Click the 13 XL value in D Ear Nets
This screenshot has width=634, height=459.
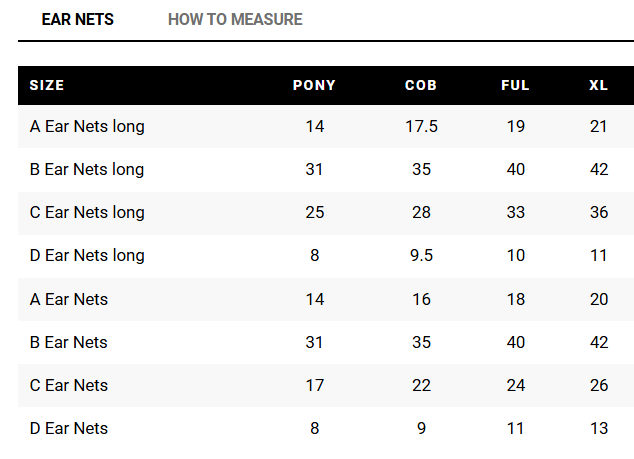[599, 428]
